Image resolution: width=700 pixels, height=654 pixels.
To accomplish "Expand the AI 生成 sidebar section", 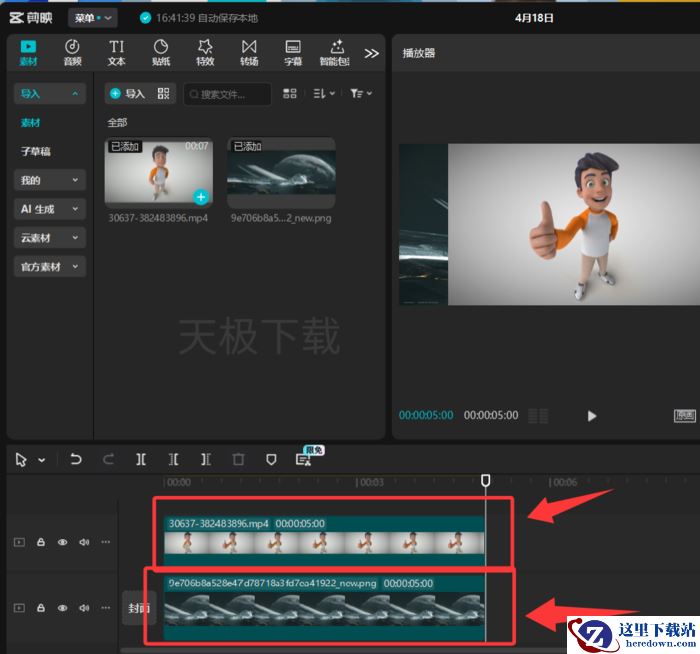I will (50, 209).
